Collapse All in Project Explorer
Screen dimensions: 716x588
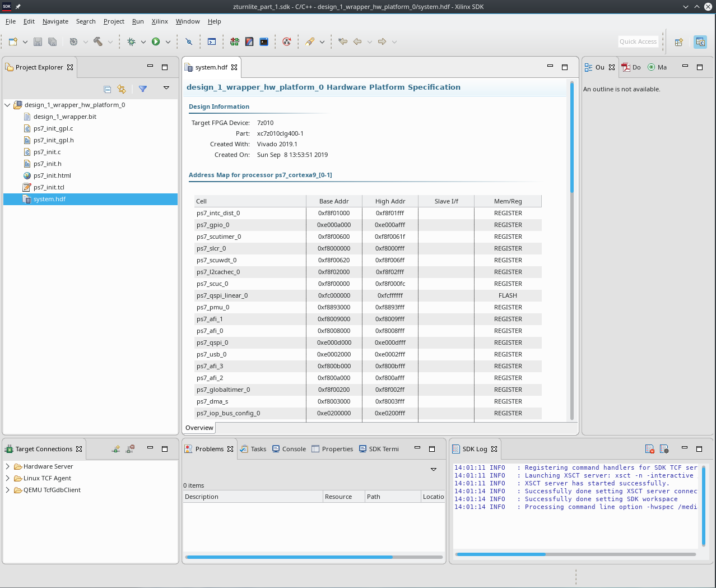pyautogui.click(x=108, y=89)
